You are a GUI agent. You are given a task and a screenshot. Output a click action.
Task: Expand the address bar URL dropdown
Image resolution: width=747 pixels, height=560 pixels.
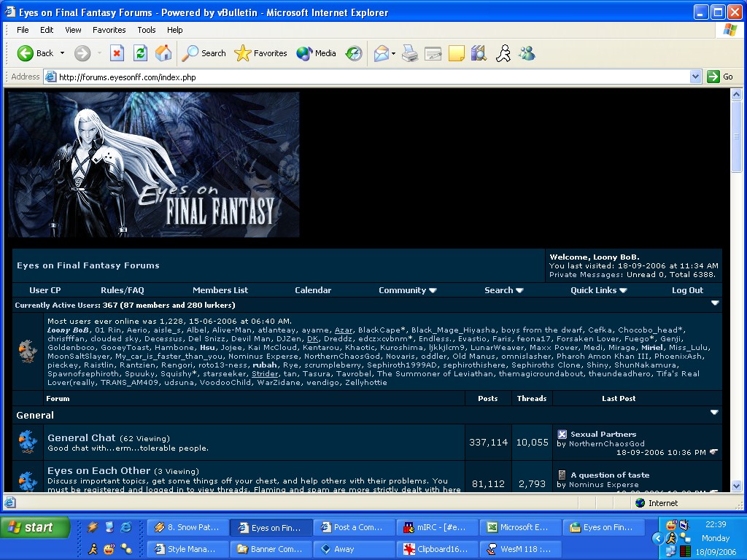pos(695,76)
